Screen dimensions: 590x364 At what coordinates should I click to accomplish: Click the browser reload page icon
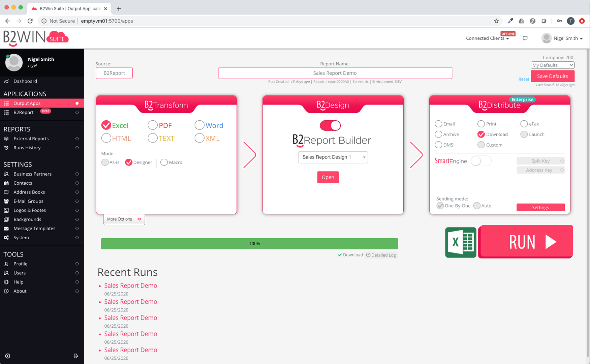pyautogui.click(x=30, y=21)
